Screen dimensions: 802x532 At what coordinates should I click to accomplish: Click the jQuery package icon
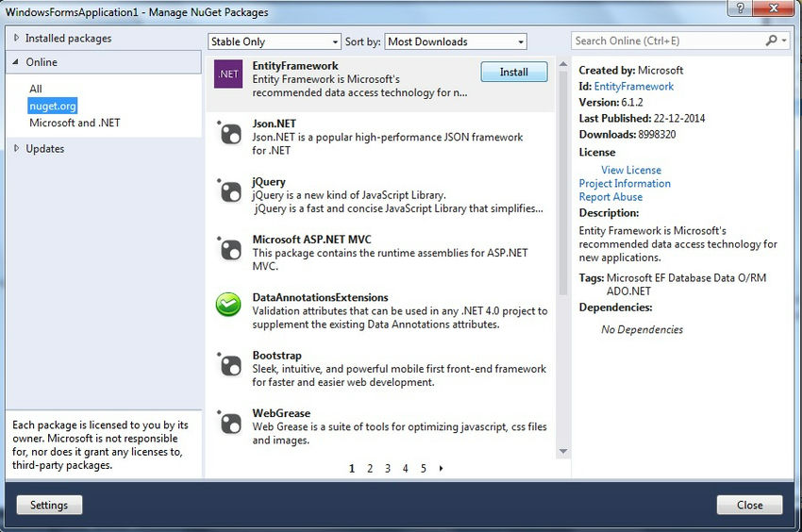229,191
